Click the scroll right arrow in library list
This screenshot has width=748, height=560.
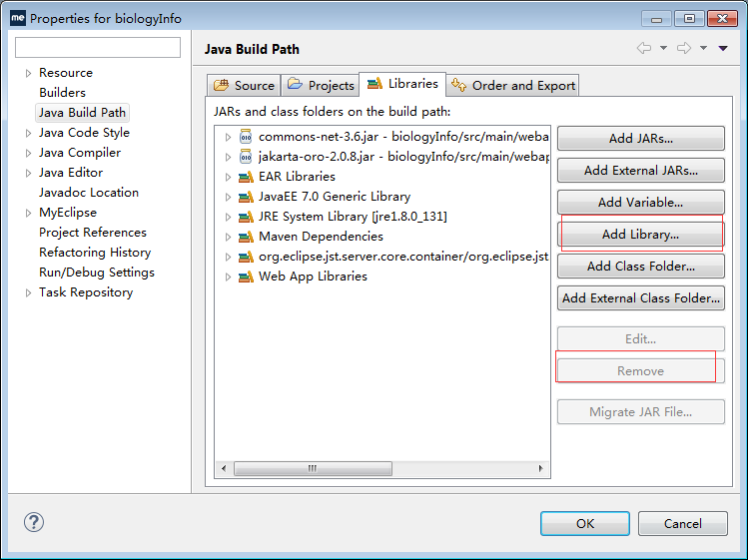click(x=540, y=468)
